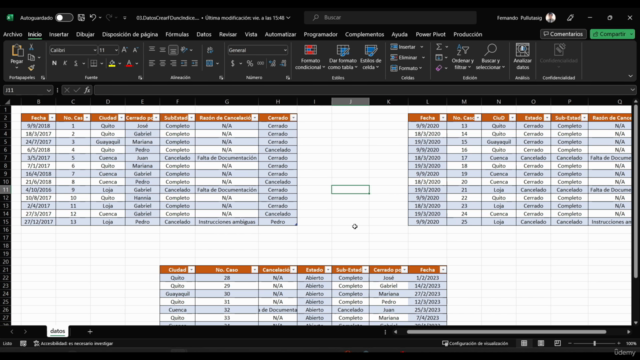Select cell containing Guayaquil in row 5
The width and height of the screenshot is (640, 360).
108,142
